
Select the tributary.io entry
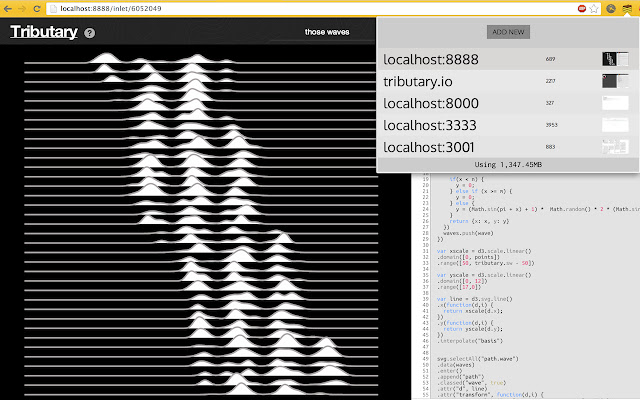pos(507,81)
